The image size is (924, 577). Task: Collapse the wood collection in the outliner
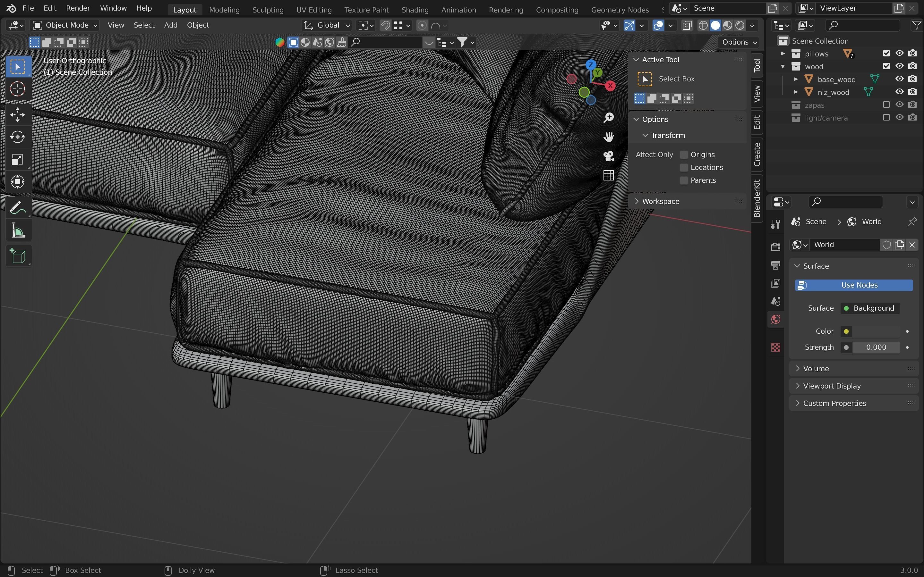pos(782,66)
